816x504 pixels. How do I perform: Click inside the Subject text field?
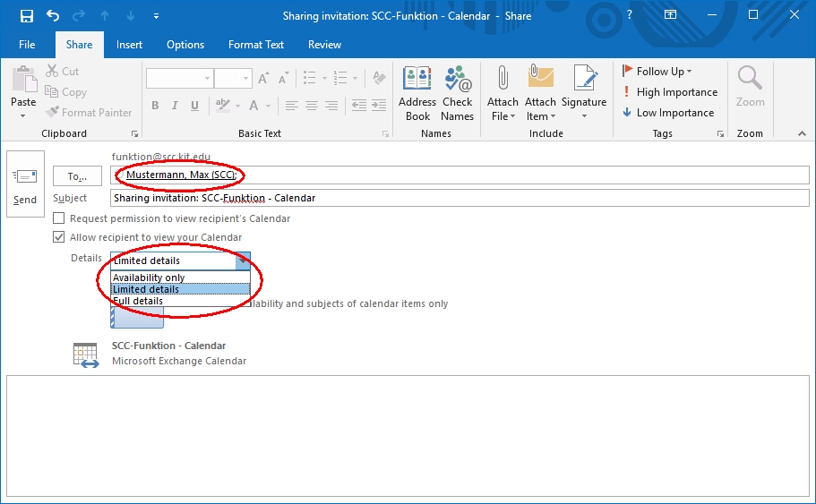click(x=459, y=198)
